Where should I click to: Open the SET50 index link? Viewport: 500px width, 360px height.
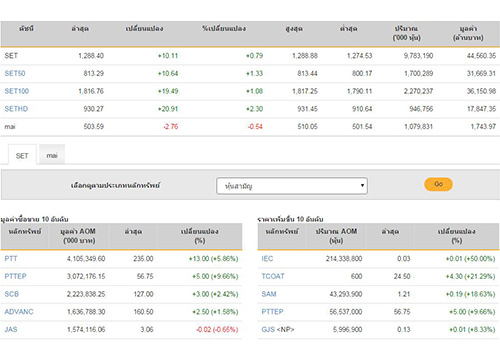[15, 73]
